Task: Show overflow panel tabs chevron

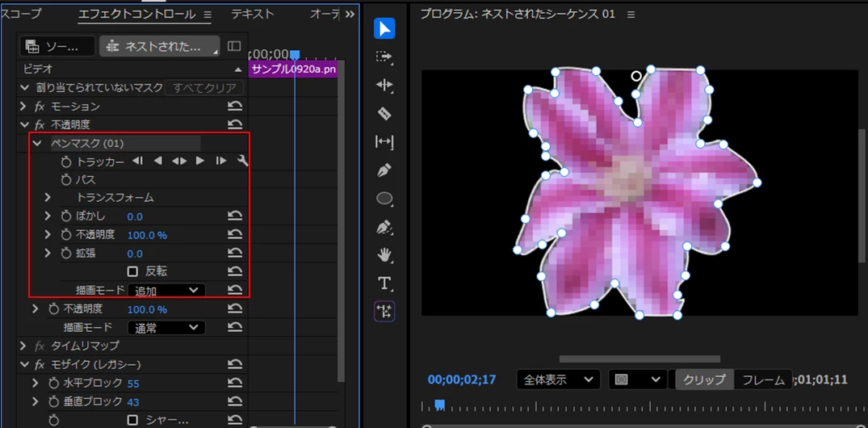Action: pos(350,15)
